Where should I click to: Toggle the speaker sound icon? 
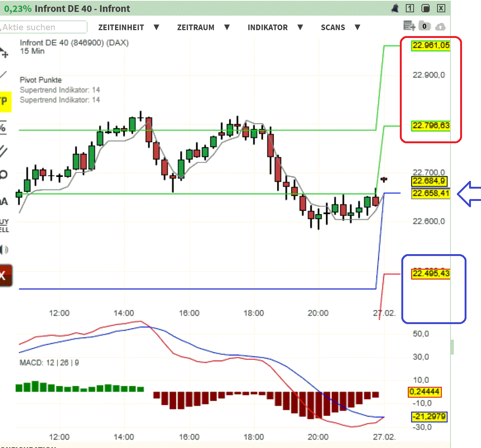coord(4,250)
